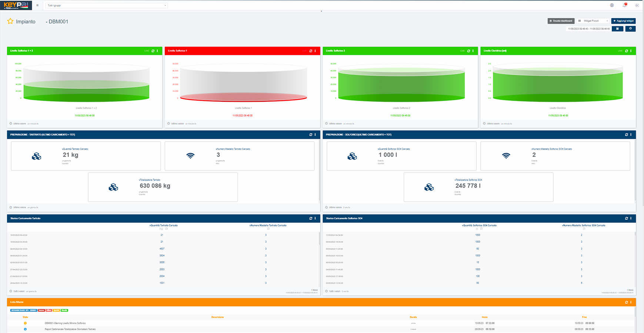Open the calendar date picker button

coord(617,28)
